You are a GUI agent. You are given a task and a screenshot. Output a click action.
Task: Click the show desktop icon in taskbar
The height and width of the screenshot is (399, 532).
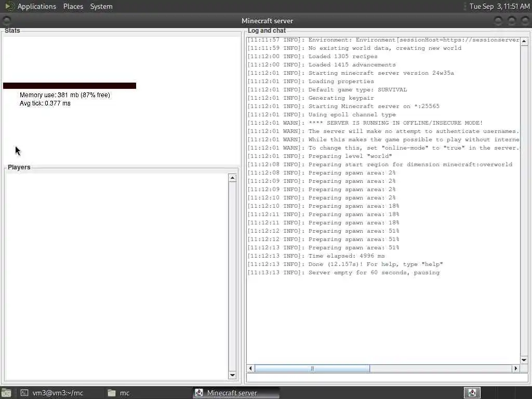pyautogui.click(x=6, y=393)
